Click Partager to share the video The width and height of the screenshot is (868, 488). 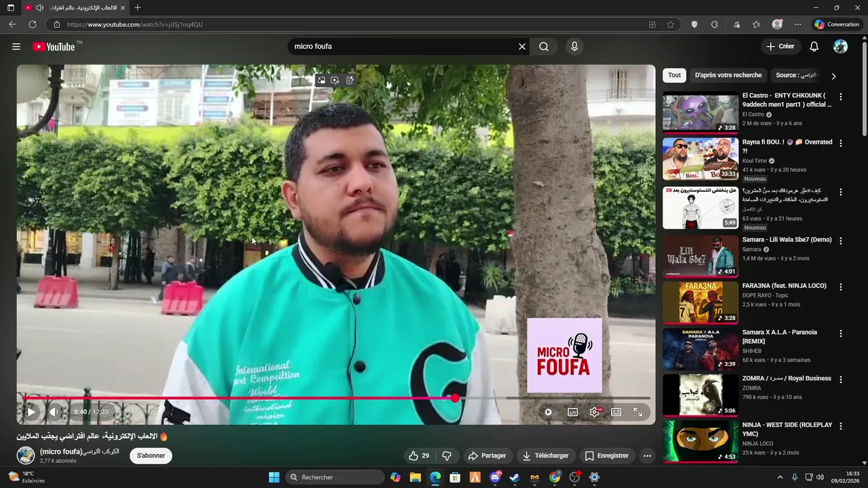click(487, 455)
